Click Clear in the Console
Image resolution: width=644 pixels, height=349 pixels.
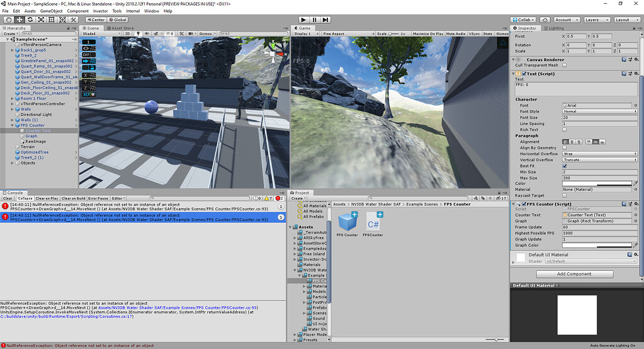[8, 198]
